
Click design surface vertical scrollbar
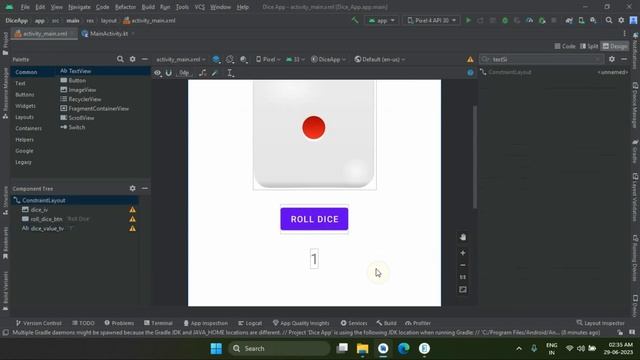click(475, 157)
